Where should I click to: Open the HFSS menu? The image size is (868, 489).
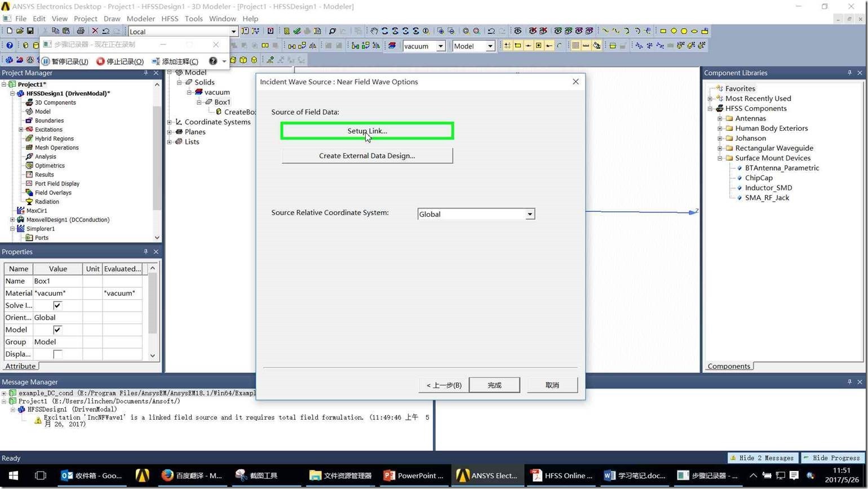pos(170,19)
